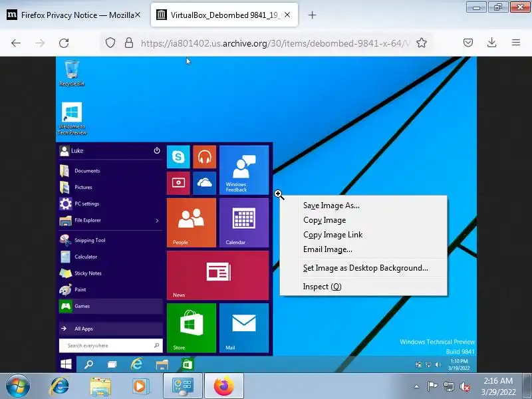Switch to Firefox on Windows 7 taskbar

[224, 386]
